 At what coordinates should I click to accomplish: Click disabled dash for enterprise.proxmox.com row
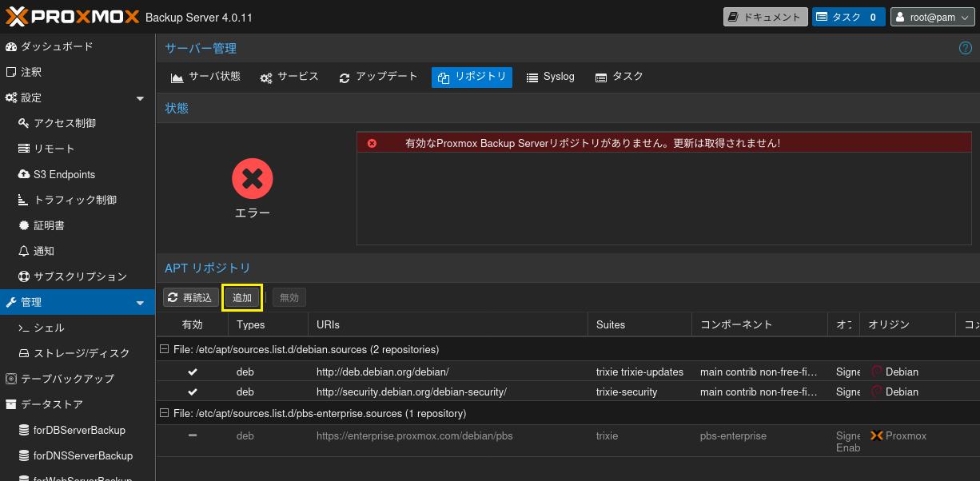pos(193,435)
